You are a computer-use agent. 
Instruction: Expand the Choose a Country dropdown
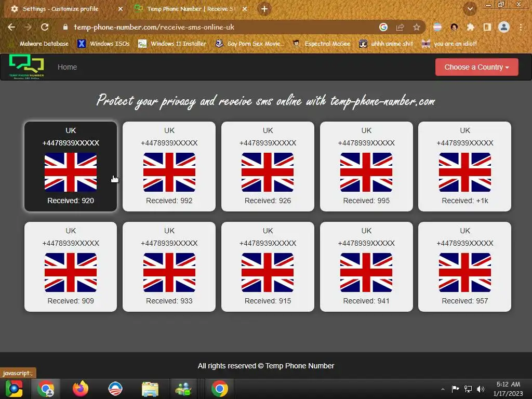point(477,67)
